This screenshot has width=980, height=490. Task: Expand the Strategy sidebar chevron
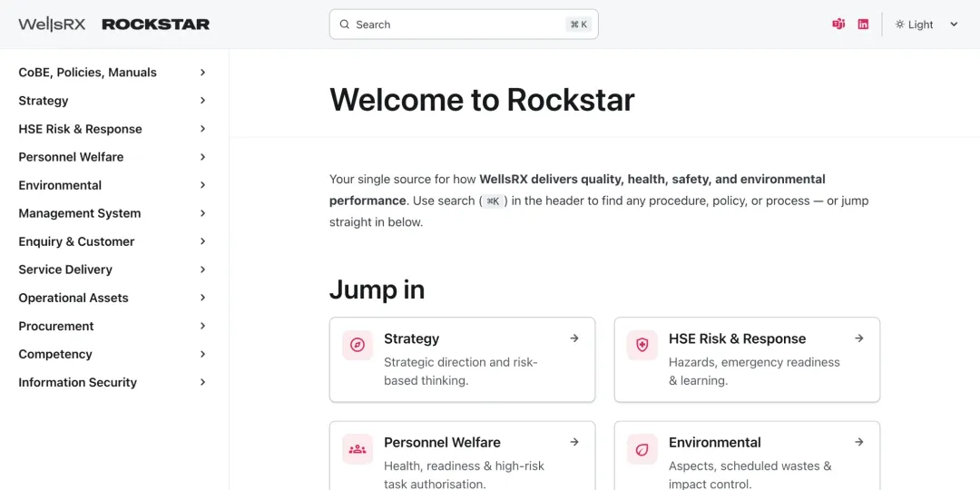(x=202, y=101)
